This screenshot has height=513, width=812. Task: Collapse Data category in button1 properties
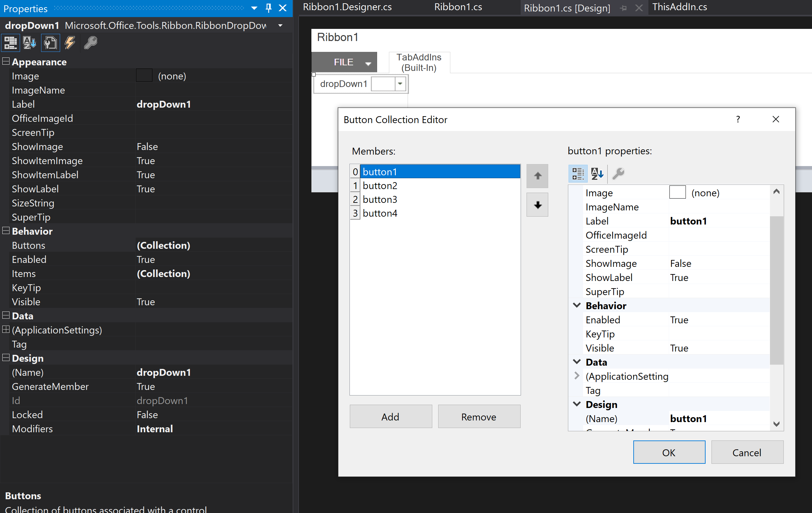tap(577, 361)
